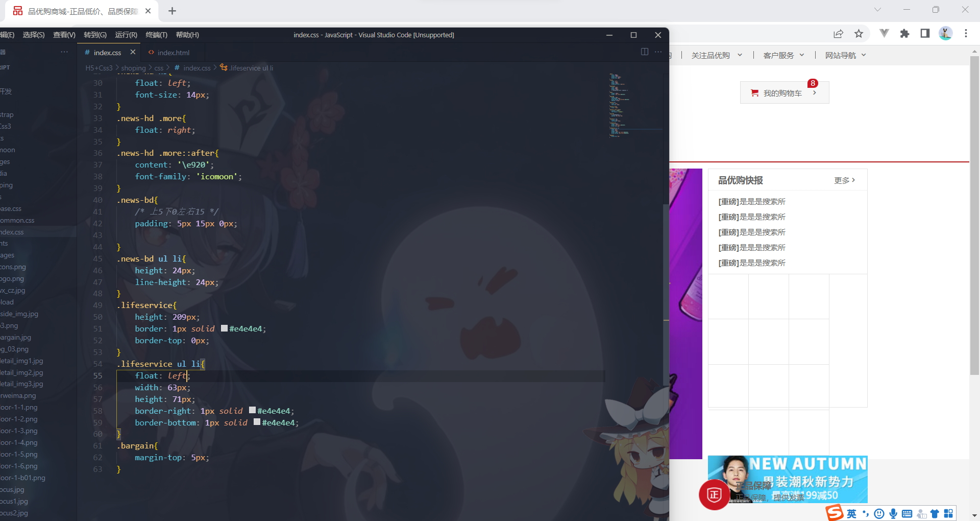Click the #e4e4e4 swatch on line 59
Image resolution: width=980 pixels, height=521 pixels.
point(257,422)
